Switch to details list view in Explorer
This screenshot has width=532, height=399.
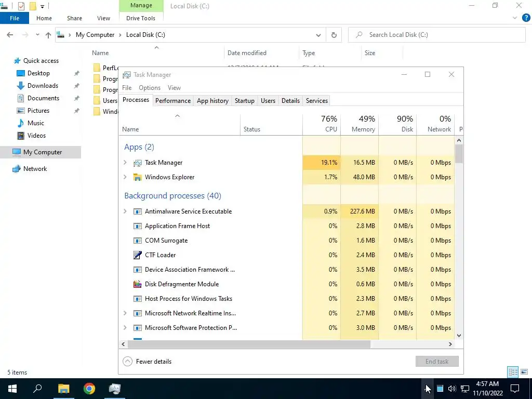click(x=513, y=372)
